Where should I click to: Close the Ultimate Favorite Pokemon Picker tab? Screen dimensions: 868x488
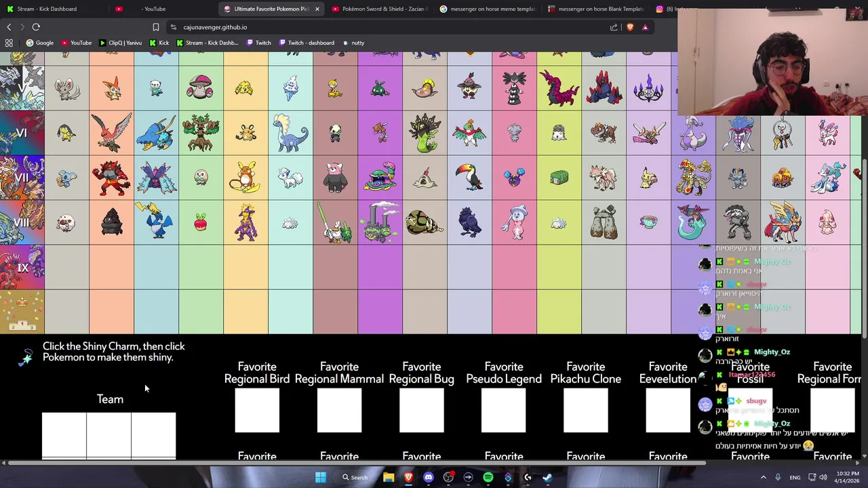coord(317,9)
